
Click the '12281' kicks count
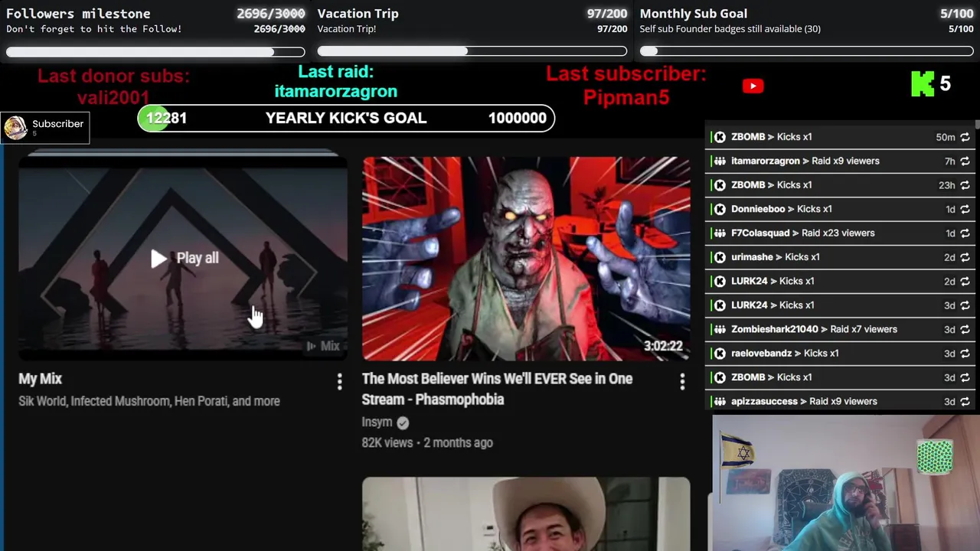tap(166, 118)
